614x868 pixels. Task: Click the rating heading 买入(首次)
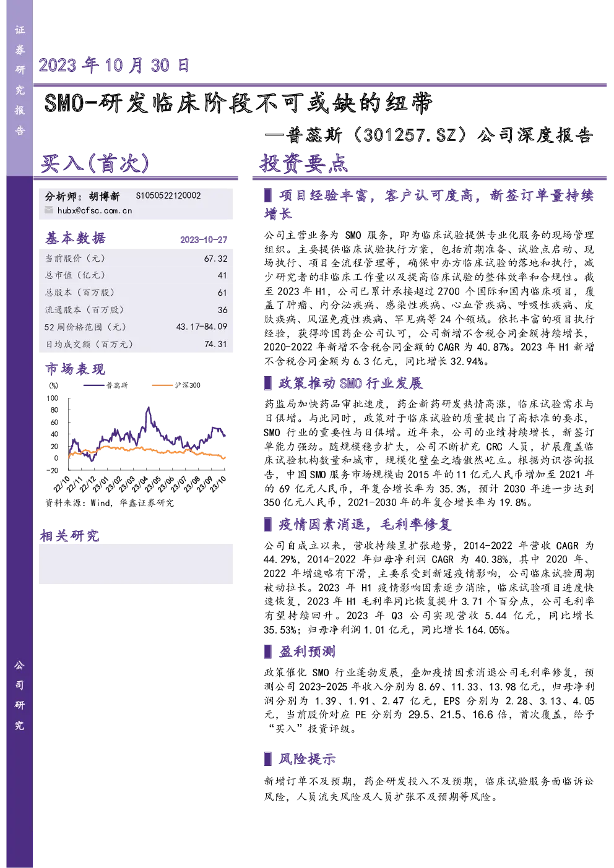(95, 163)
